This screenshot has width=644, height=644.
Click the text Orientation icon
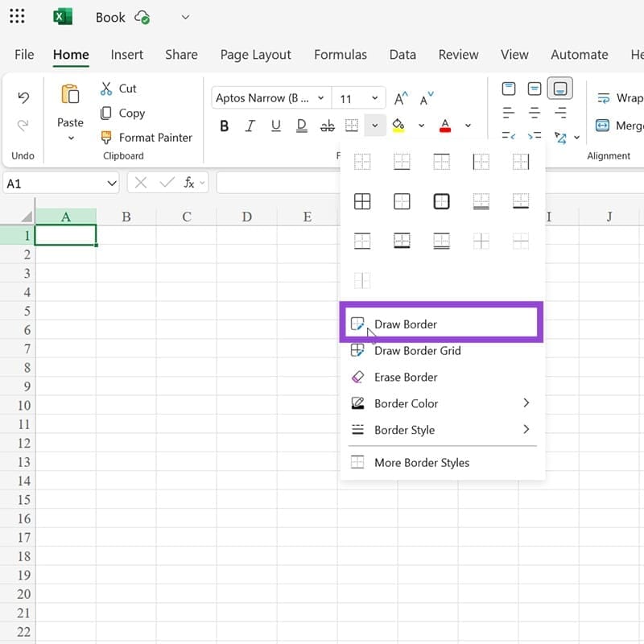tap(560, 137)
